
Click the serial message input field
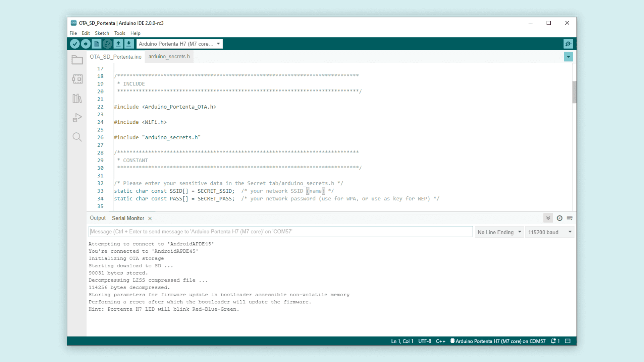(x=280, y=232)
